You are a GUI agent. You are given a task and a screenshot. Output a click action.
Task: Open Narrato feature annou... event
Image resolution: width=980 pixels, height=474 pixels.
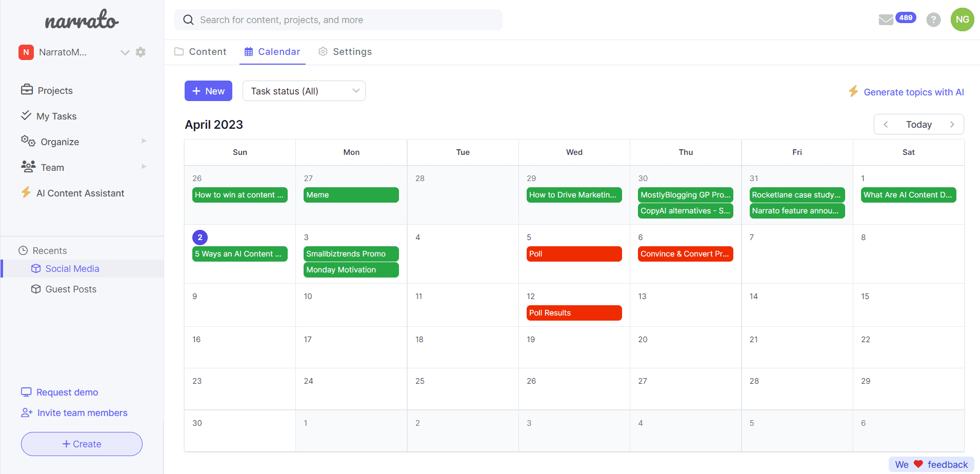pyautogui.click(x=797, y=211)
